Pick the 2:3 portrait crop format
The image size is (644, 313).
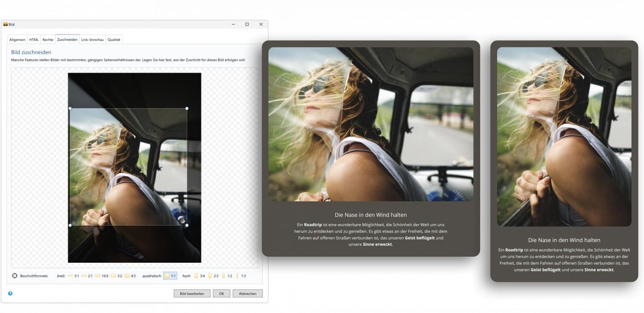point(213,276)
